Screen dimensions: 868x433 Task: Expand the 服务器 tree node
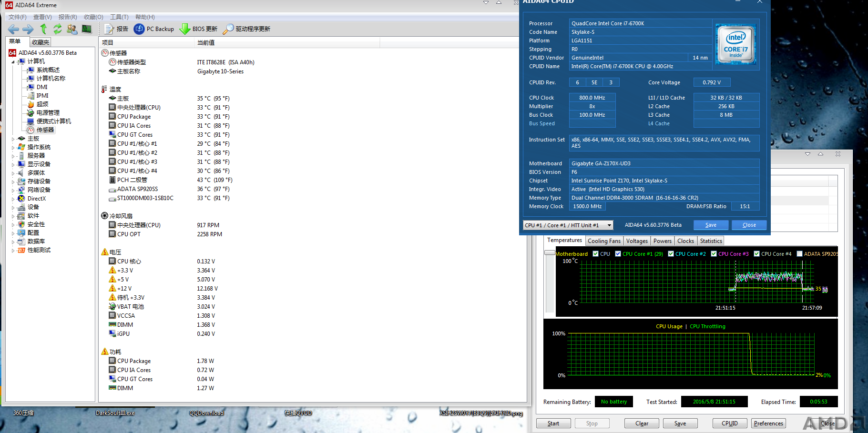(x=13, y=156)
